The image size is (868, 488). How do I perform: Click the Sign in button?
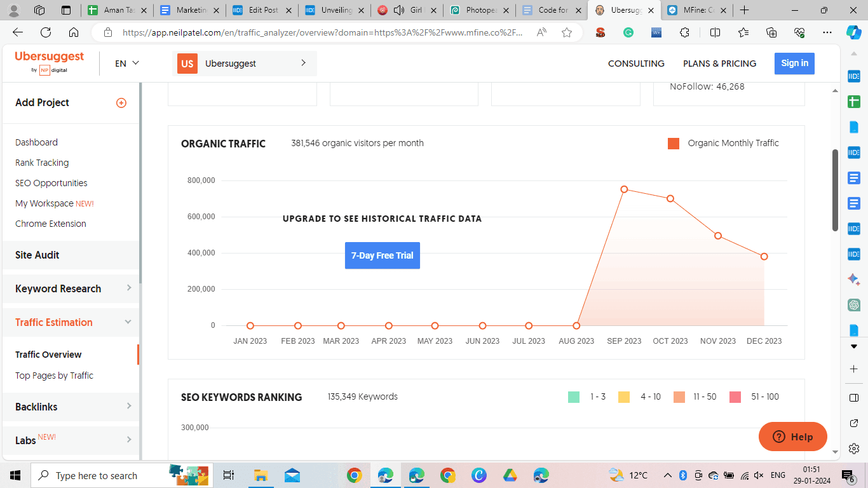coord(794,64)
